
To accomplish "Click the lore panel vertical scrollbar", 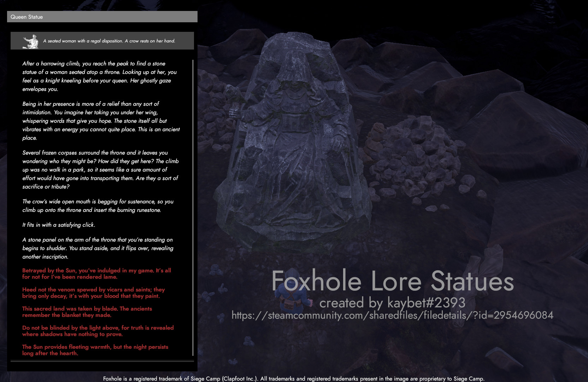I will click(x=193, y=208).
